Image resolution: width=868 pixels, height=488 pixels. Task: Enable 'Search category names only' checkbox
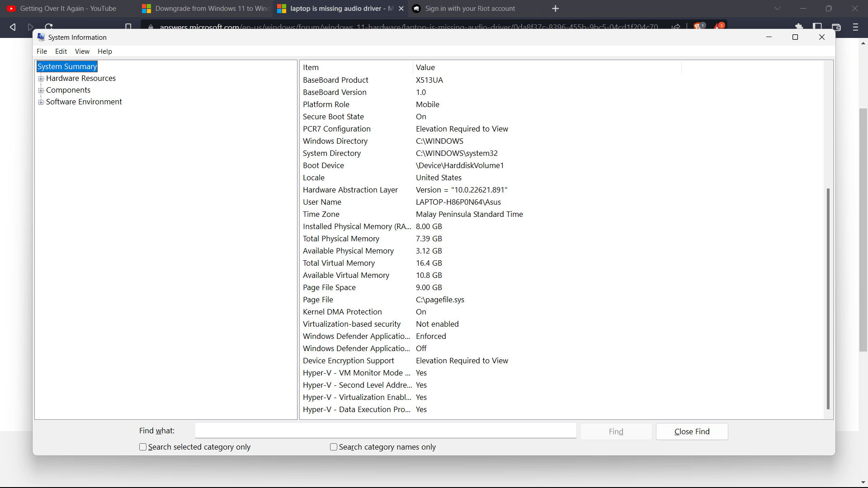click(x=334, y=447)
